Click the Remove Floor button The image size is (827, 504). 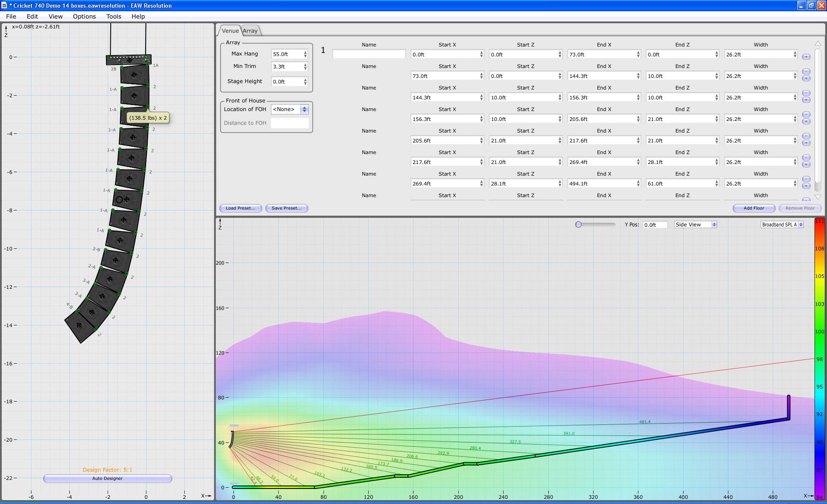point(800,208)
